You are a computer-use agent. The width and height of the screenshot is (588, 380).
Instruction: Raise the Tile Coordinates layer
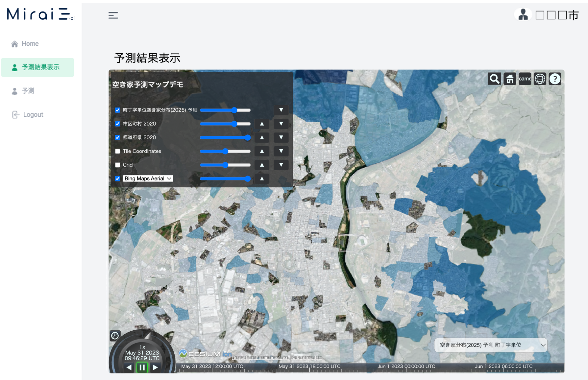coord(262,151)
